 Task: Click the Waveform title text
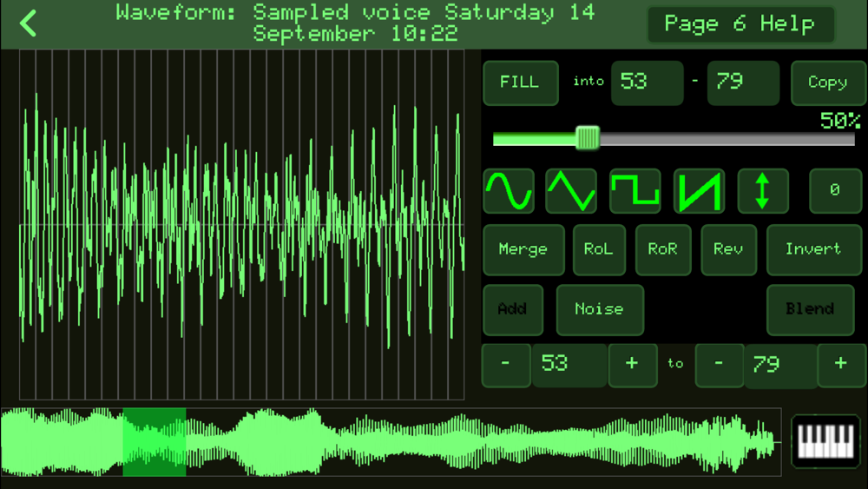(x=355, y=23)
